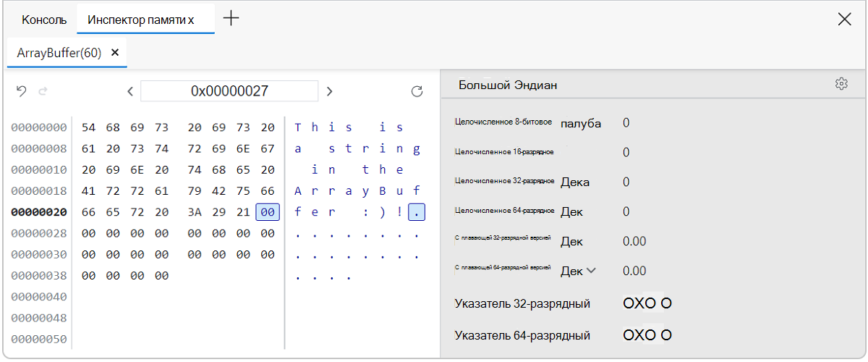
Task: Open Дек format for 32-bit float
Action: 571,241
